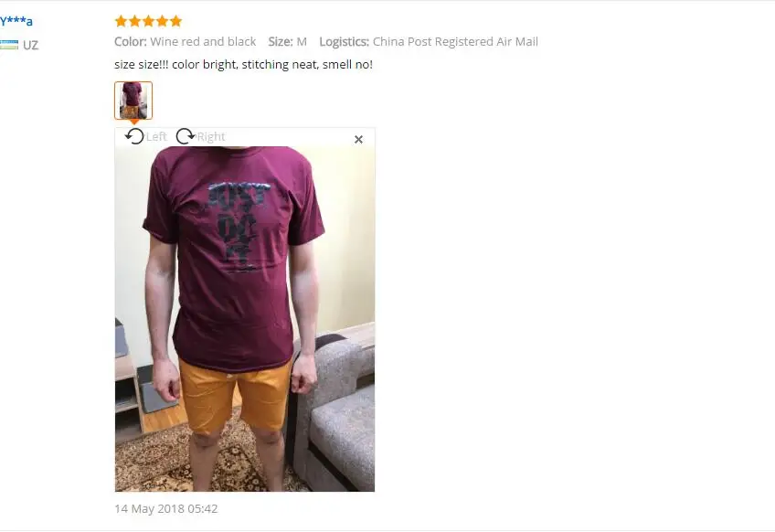Viewport: 775px width, 532px height.
Task: Click the enlarged wine red t-shirt photo
Action: pos(245,319)
